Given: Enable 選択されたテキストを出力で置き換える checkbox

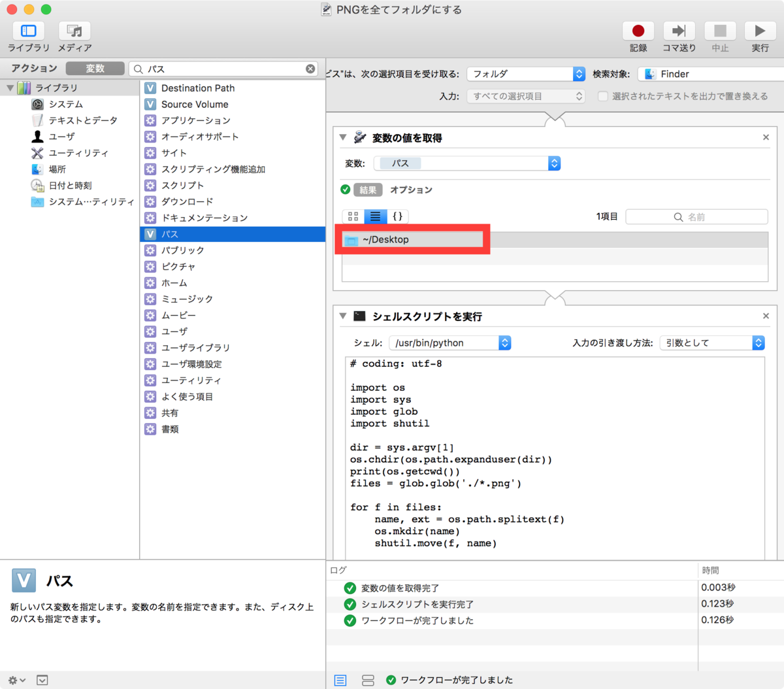Looking at the screenshot, I should click(x=603, y=96).
